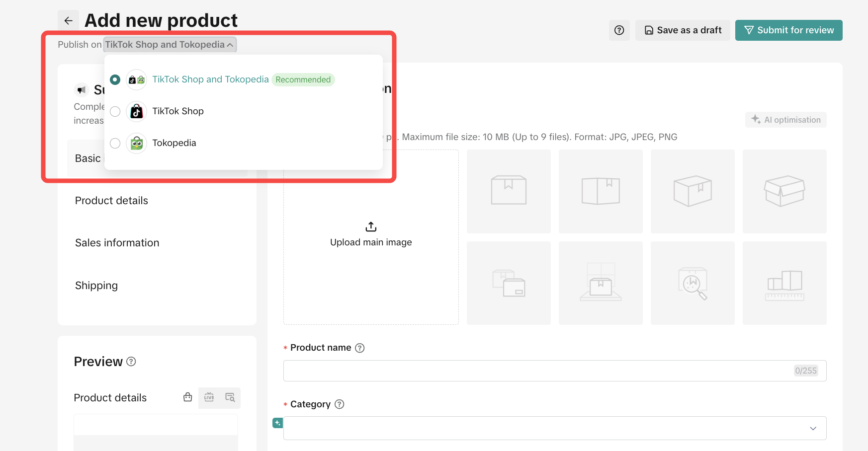Click the Category help icon
This screenshot has width=868, height=451.
click(x=340, y=404)
